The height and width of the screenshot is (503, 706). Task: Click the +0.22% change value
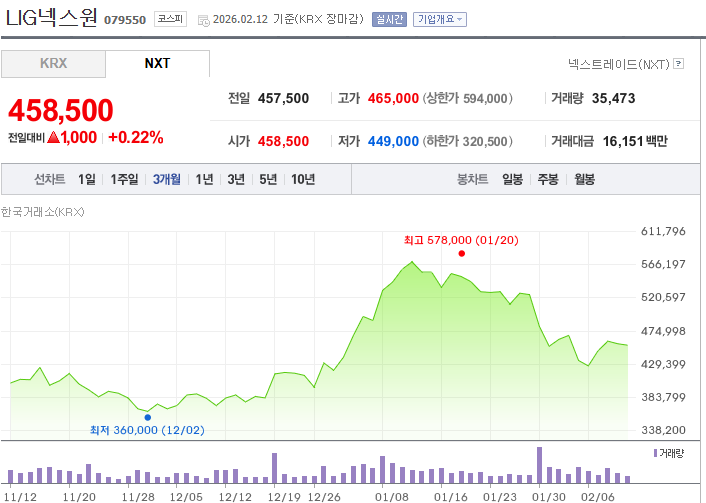[x=136, y=137]
